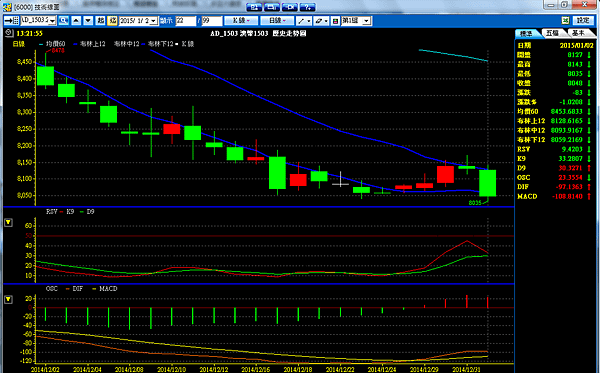The image size is (600, 373).
Task: Click the 8478 high price marker label
Action: point(58,50)
